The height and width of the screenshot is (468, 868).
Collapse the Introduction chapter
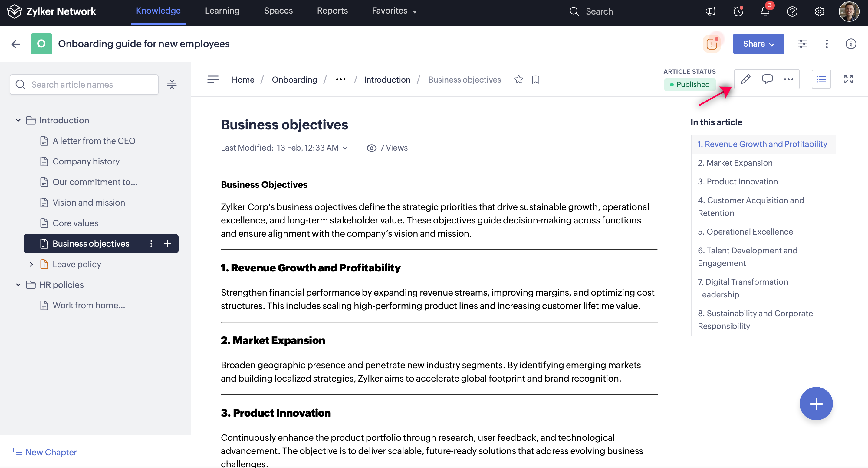[x=18, y=121]
